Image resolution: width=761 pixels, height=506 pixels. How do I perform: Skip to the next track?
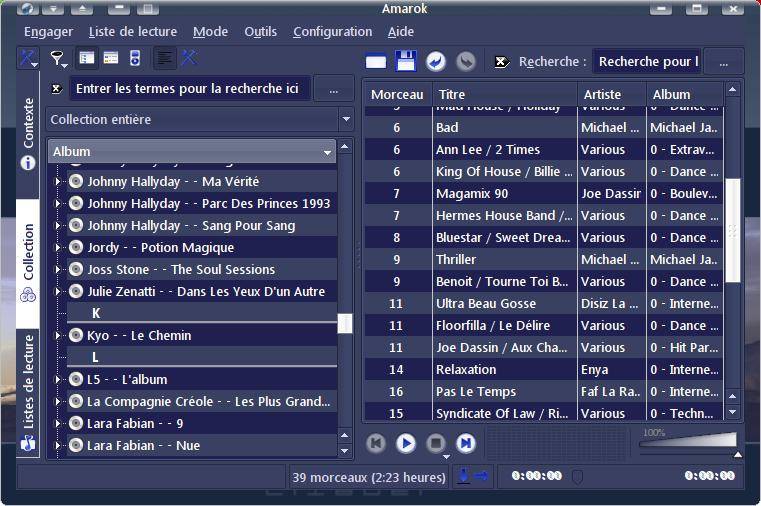[x=466, y=442]
